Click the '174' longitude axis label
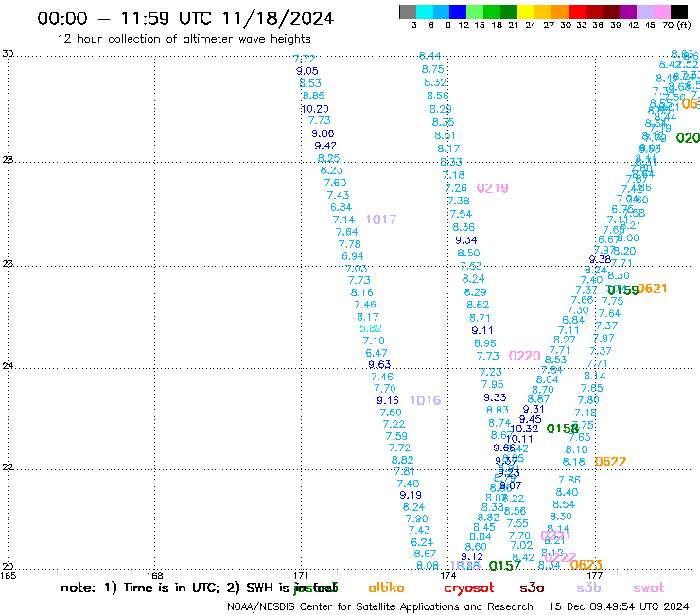Viewport: 700px width, 615px height. pos(447,575)
